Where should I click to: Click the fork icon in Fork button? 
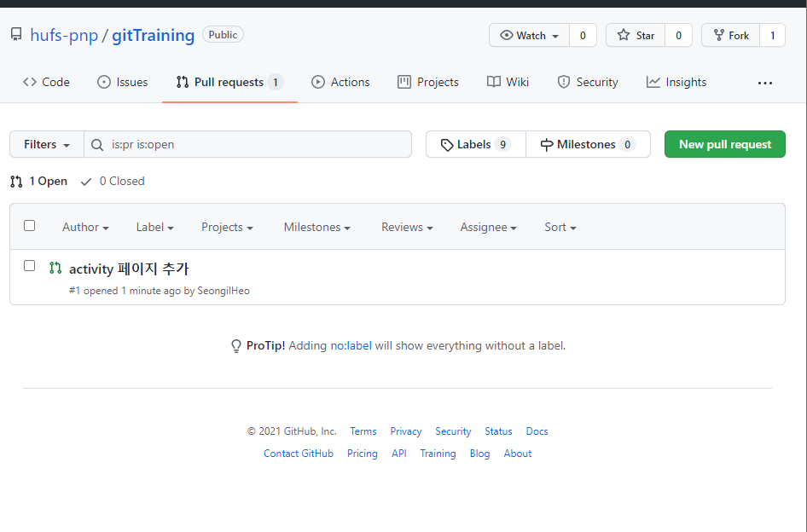click(719, 35)
